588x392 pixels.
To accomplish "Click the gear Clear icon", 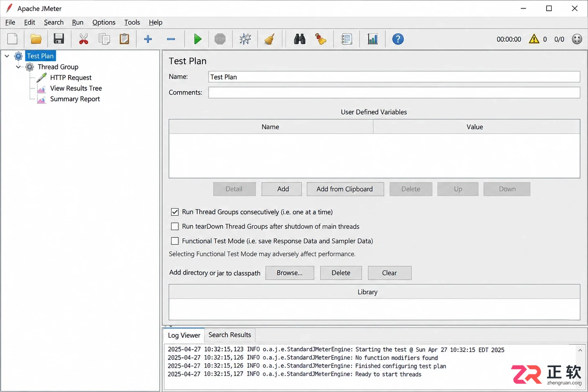I will 245,39.
